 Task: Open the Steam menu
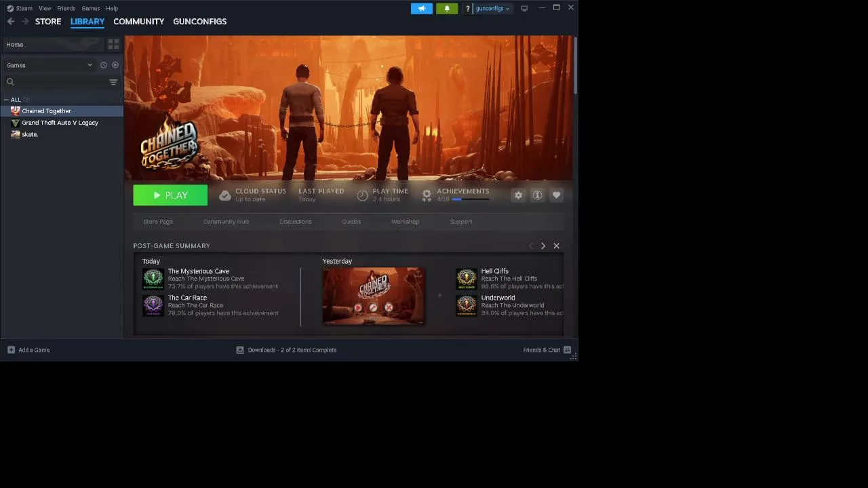point(24,8)
